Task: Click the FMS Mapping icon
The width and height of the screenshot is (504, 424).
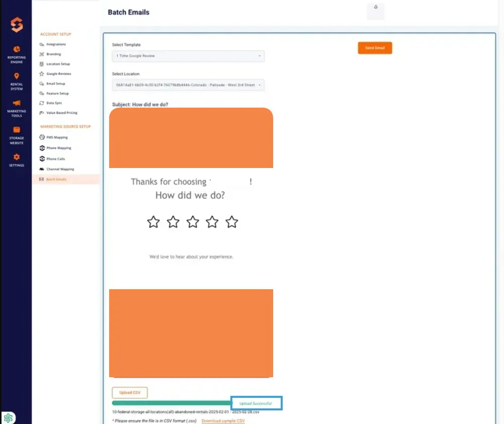Action: pos(42,137)
